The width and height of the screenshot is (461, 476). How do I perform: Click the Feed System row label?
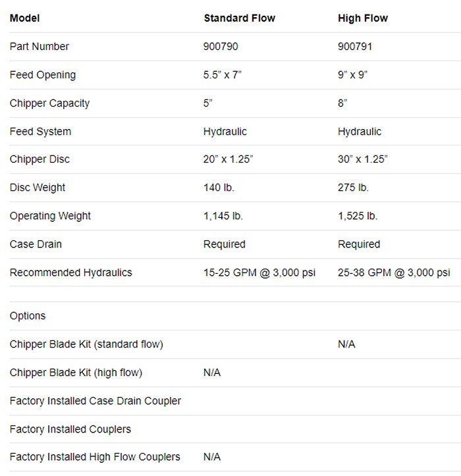pos(40,132)
